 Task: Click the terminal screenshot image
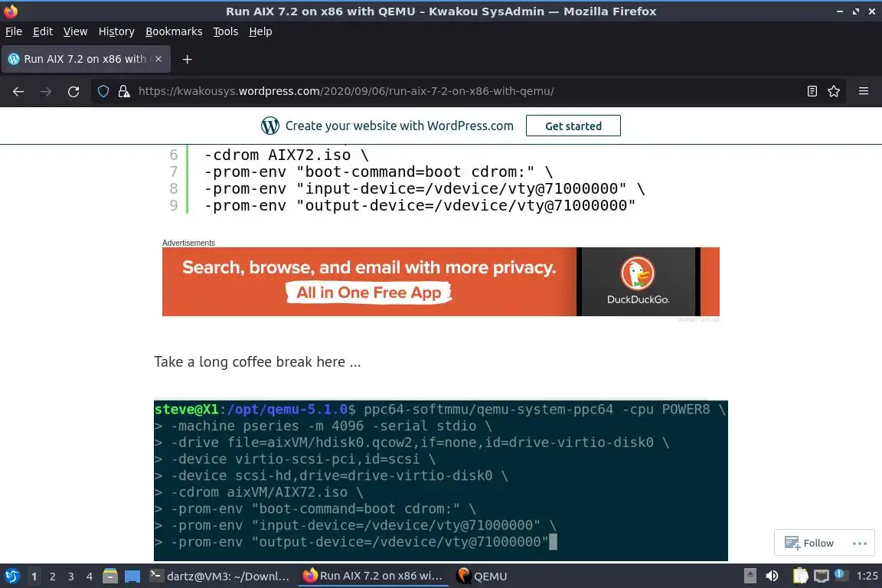pyautogui.click(x=440, y=481)
